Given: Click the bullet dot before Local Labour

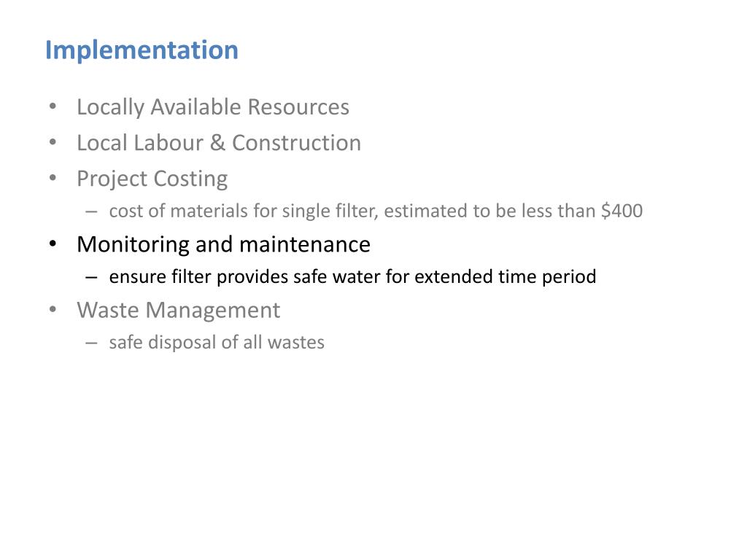Looking at the screenshot, I should click(x=53, y=142).
